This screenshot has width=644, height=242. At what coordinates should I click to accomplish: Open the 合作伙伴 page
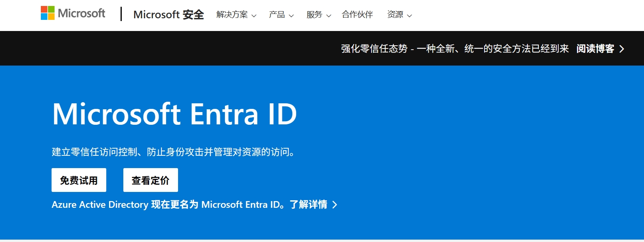click(357, 15)
